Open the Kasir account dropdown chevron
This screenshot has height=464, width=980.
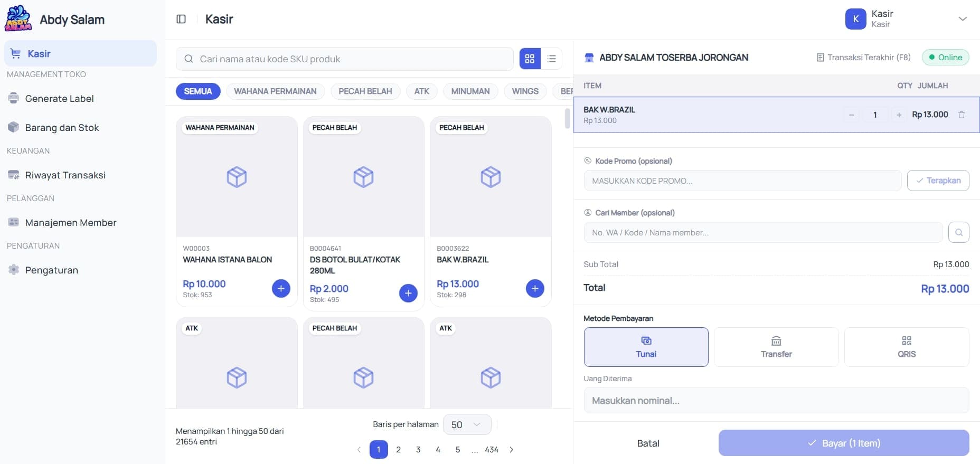coord(963,19)
